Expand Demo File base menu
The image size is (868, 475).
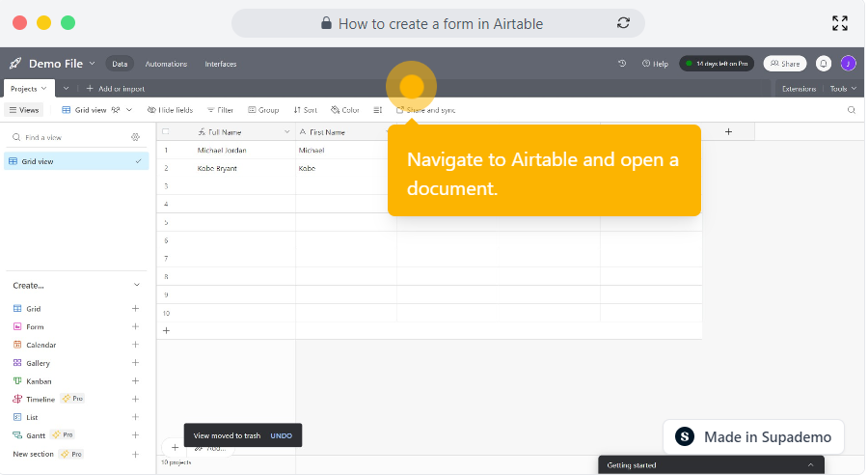[92, 63]
